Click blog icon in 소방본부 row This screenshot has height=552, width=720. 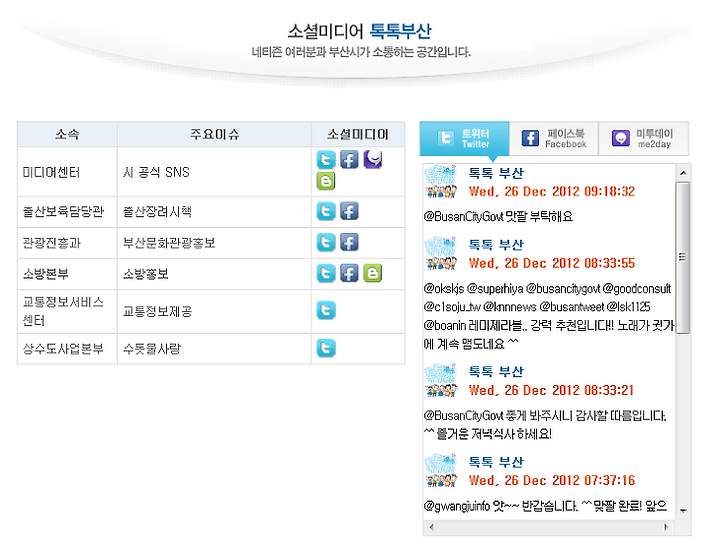pos(372,273)
